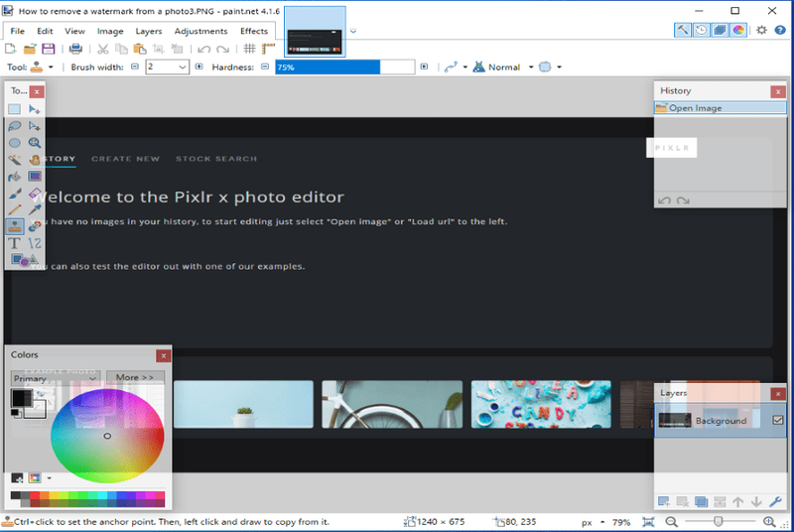This screenshot has width=794, height=532.
Task: Open the selection clipping mode dropdown
Action: [x=559, y=66]
